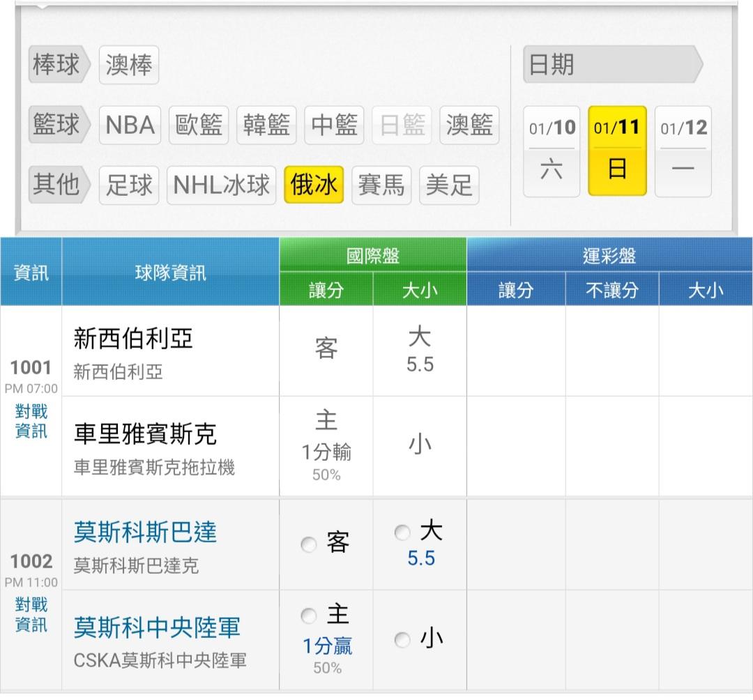Switch to the NBA league tab
Viewport: 753px width, 700px height.
pyautogui.click(x=130, y=125)
